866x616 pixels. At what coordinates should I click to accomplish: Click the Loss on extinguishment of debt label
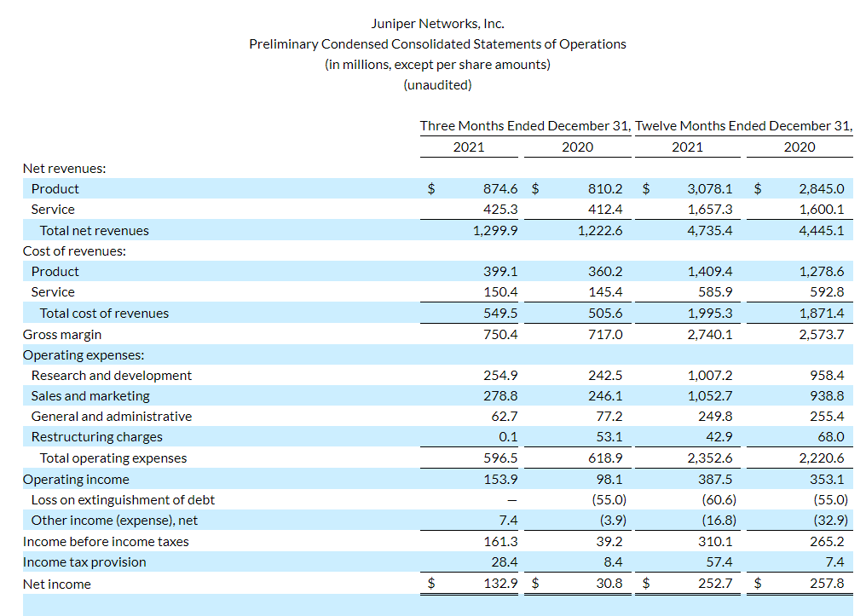(123, 500)
